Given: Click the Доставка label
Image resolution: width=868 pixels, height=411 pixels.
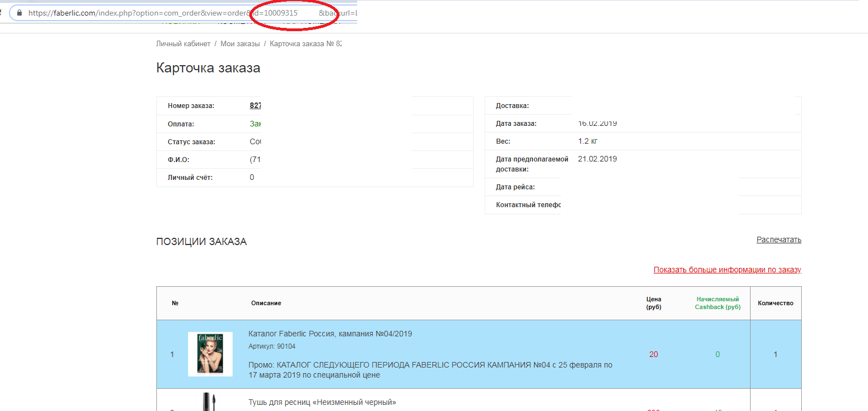Looking at the screenshot, I should pyautogui.click(x=512, y=106).
